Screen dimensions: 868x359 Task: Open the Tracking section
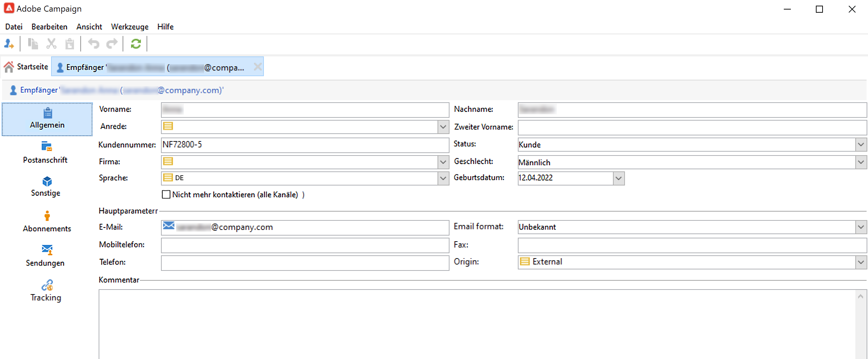click(46, 291)
